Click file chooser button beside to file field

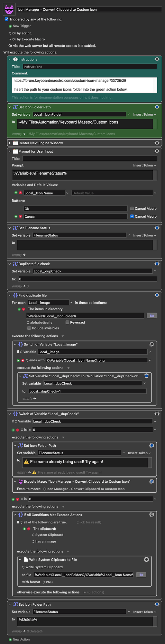tap(141, 575)
